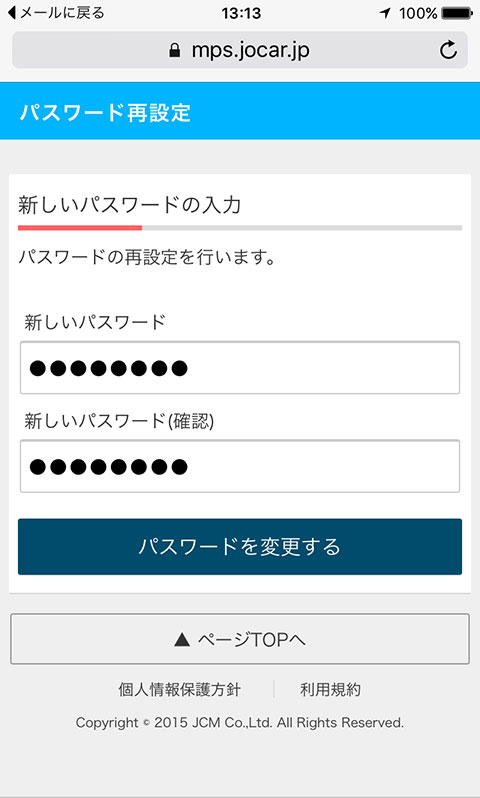
Task: Tap the battery icon in status bar
Action: (x=458, y=14)
